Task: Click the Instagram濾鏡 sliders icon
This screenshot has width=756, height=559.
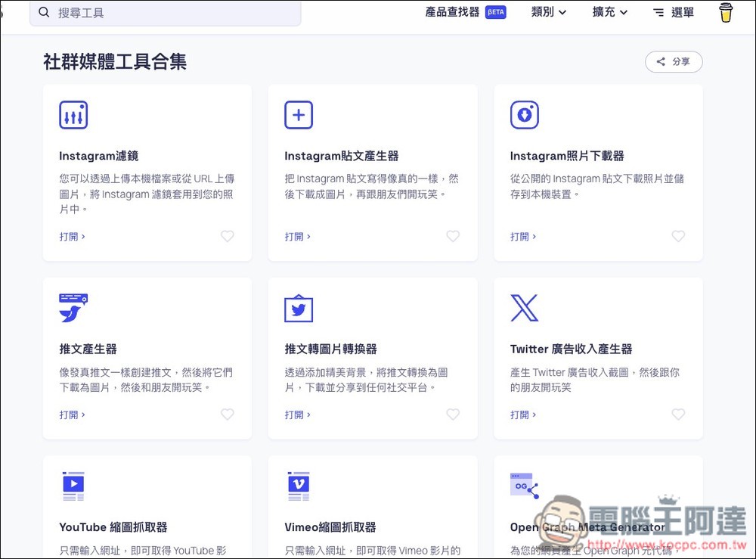Action: (x=73, y=115)
